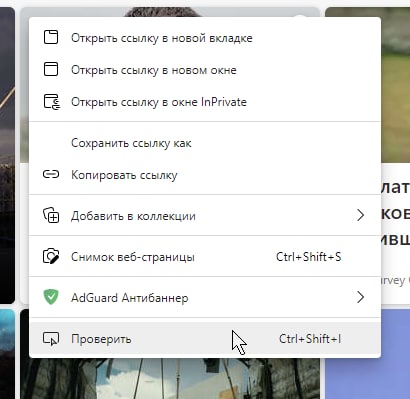
Task: Click the new window icon beside "Открыть ссылку в новом окне"
Action: point(51,69)
